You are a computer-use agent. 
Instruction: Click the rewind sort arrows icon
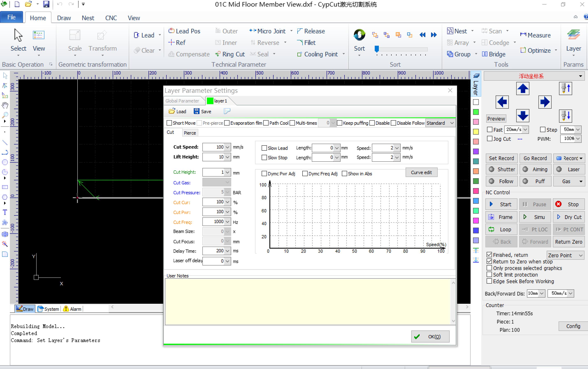[x=422, y=35]
